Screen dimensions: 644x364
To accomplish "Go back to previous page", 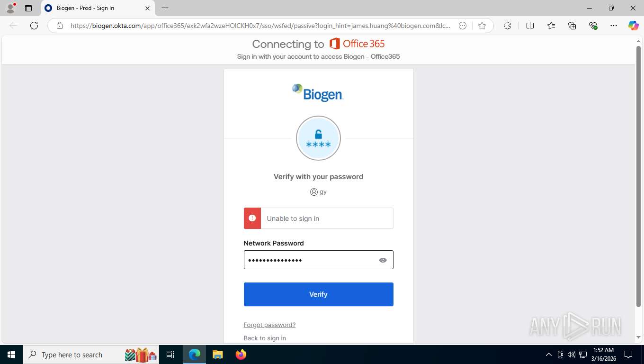I will 13,26.
